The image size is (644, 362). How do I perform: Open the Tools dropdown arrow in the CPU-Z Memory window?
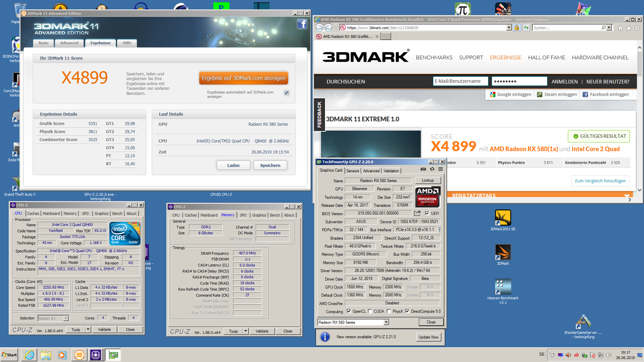(x=246, y=331)
